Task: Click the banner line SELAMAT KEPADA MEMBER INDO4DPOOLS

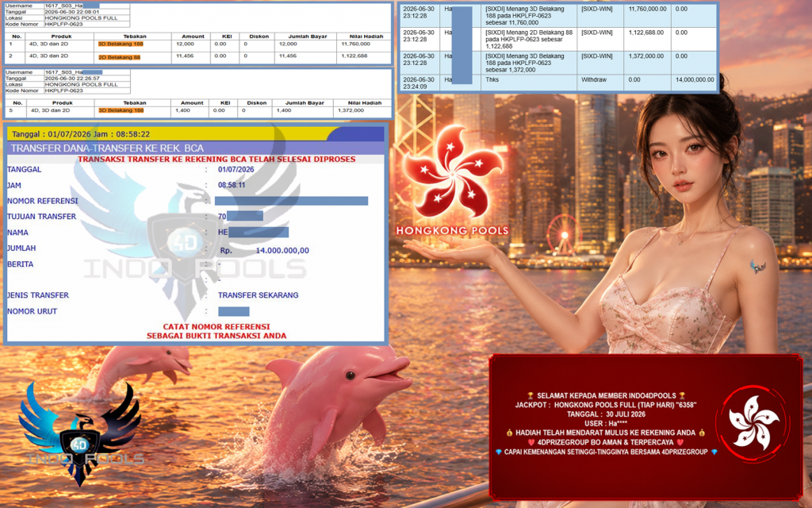Action: point(607,395)
